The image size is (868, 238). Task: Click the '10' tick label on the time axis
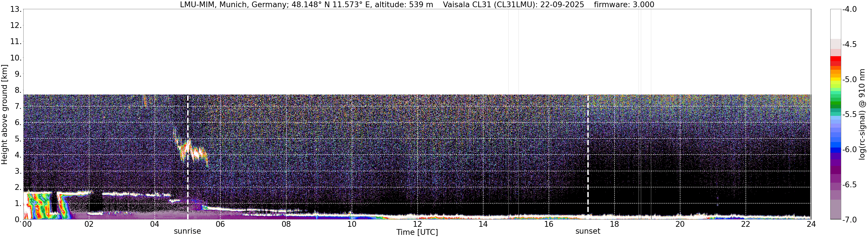[x=352, y=224]
